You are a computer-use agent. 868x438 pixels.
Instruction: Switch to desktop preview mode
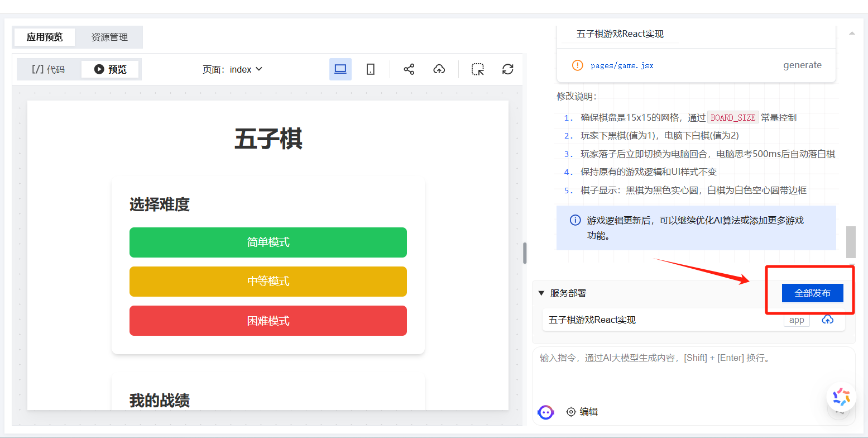(x=341, y=69)
